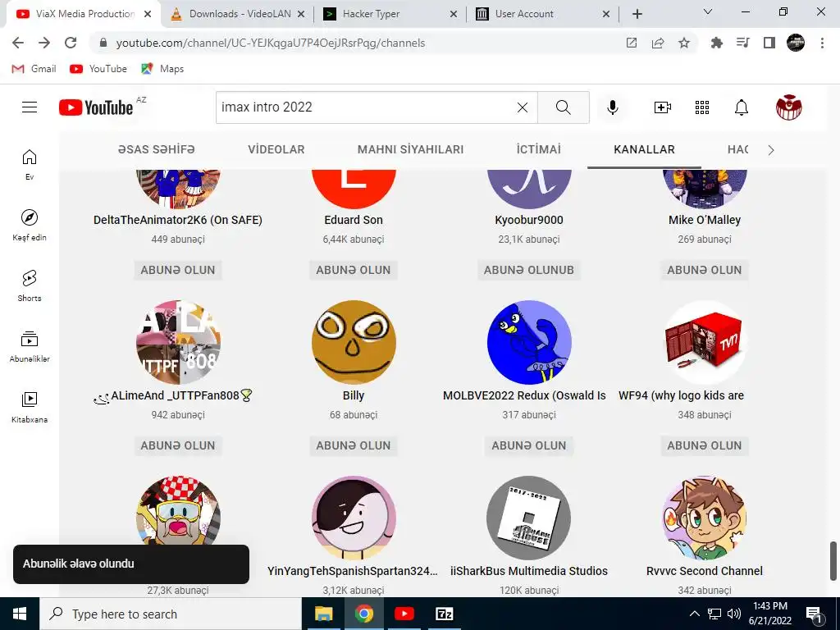
Task: Go to Ev (Home) in the sidebar
Action: pyautogui.click(x=30, y=164)
